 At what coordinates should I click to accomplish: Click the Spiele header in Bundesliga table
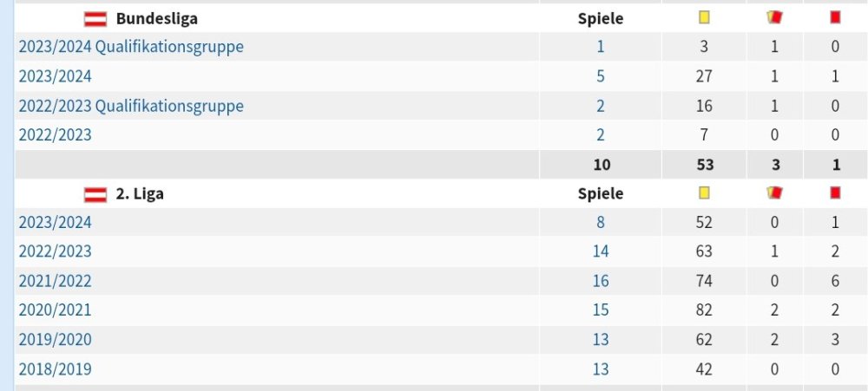coord(601,18)
